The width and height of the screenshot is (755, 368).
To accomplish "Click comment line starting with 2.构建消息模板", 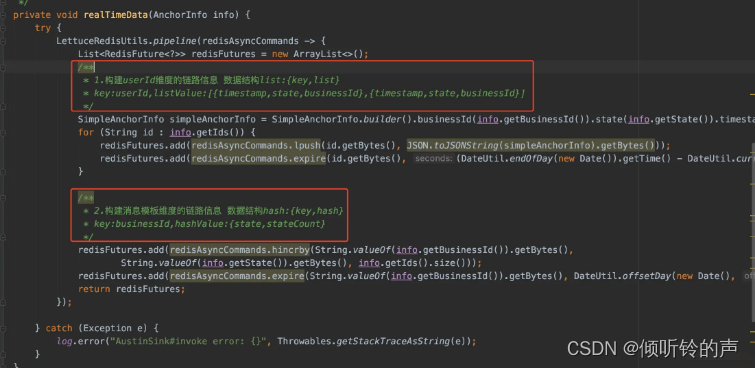I will point(213,211).
